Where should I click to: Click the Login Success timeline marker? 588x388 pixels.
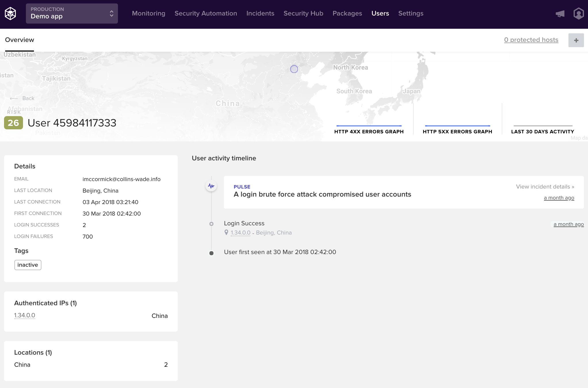[211, 224]
